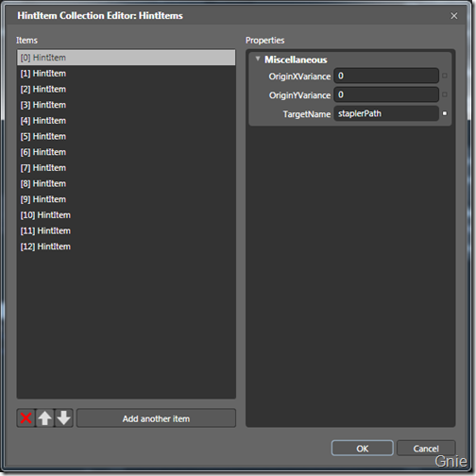The image size is (476, 476).
Task: Select the [12] HintItem entry
Action: click(127, 246)
